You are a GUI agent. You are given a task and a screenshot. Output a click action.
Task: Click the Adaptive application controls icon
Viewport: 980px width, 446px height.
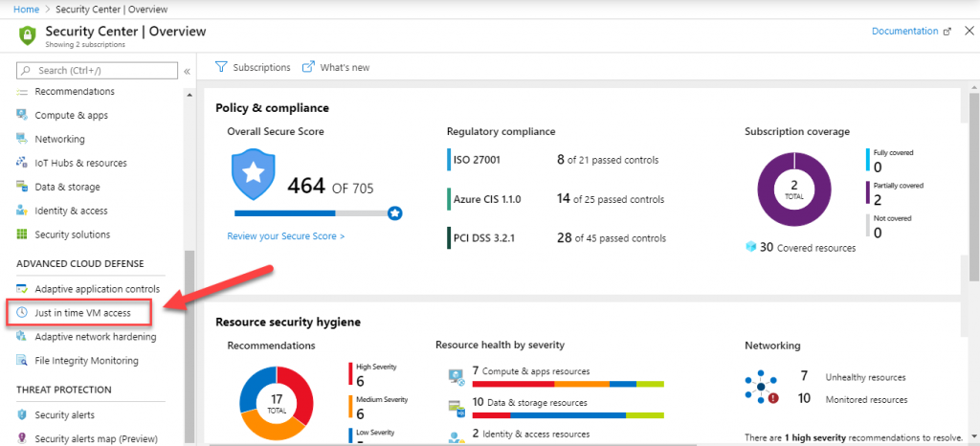22,289
